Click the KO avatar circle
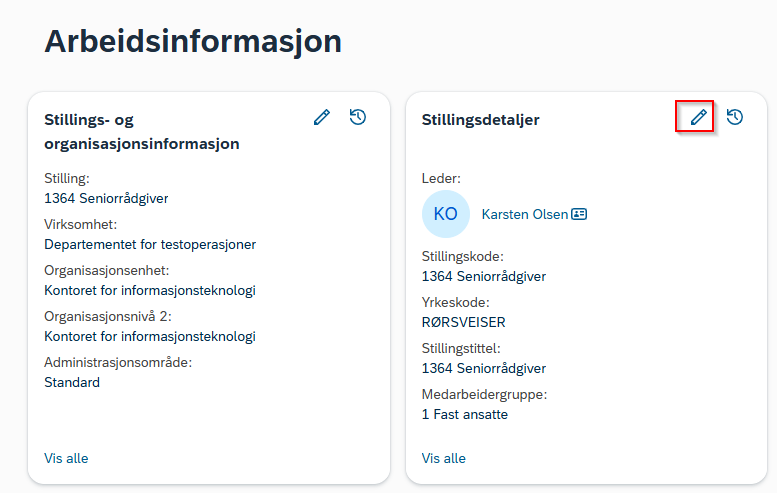 445,214
